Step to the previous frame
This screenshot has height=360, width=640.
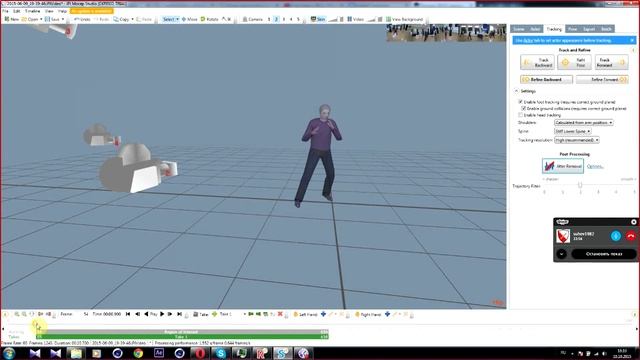137,314
